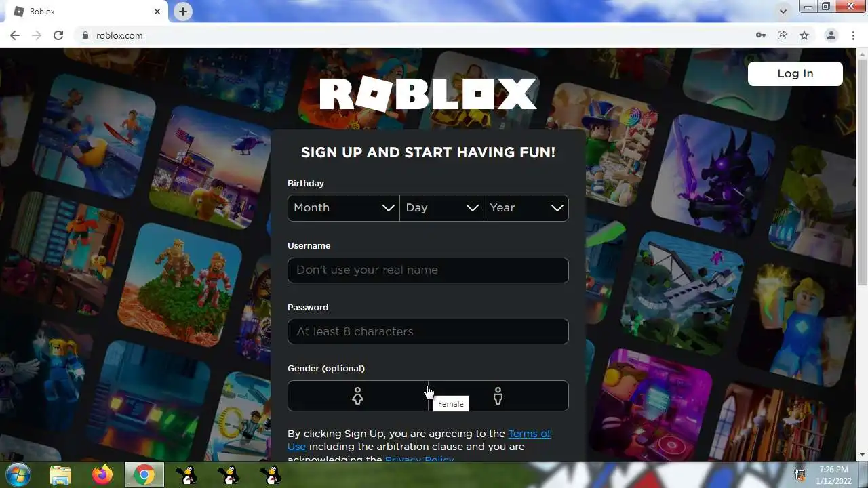The image size is (868, 488).
Task: Open the Chrome three-dot menu
Action: 853,35
